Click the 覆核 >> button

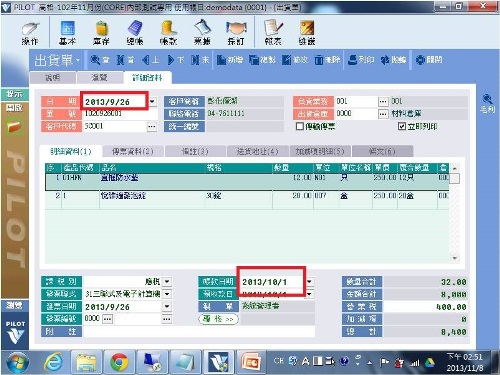(x=219, y=319)
